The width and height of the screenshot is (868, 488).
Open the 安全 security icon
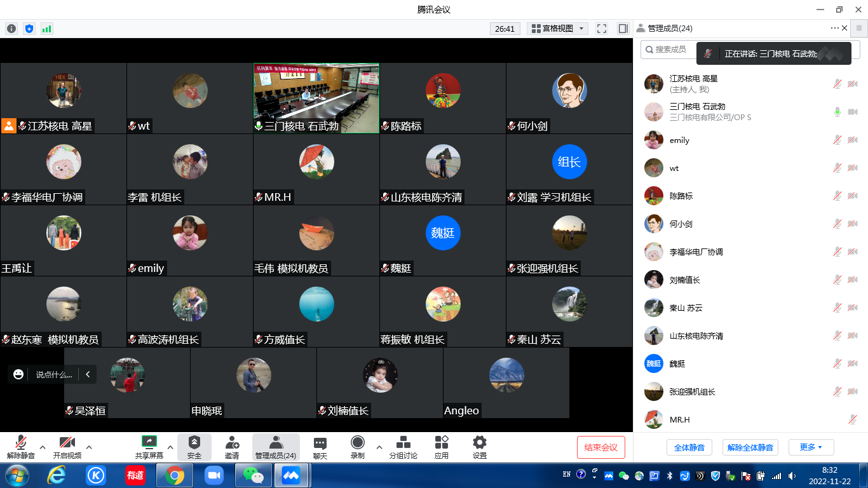click(x=194, y=442)
